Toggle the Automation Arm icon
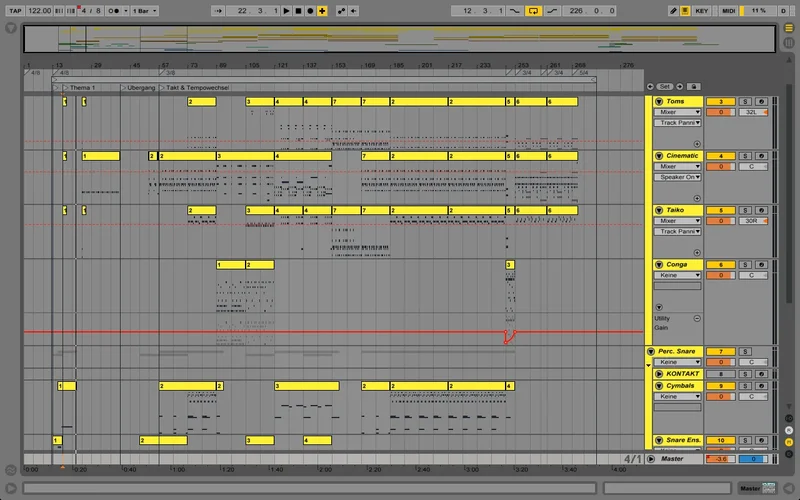This screenshot has height=500, width=800. (x=341, y=11)
